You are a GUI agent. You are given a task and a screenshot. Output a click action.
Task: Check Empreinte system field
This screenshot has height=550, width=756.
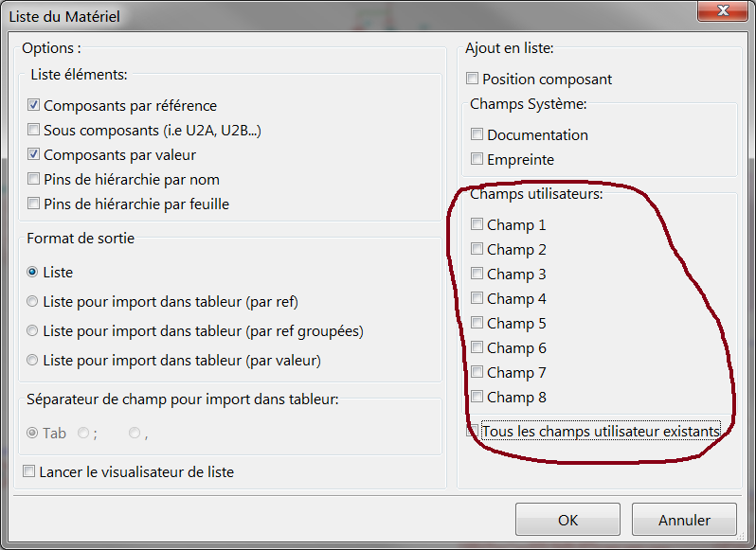tap(477, 158)
